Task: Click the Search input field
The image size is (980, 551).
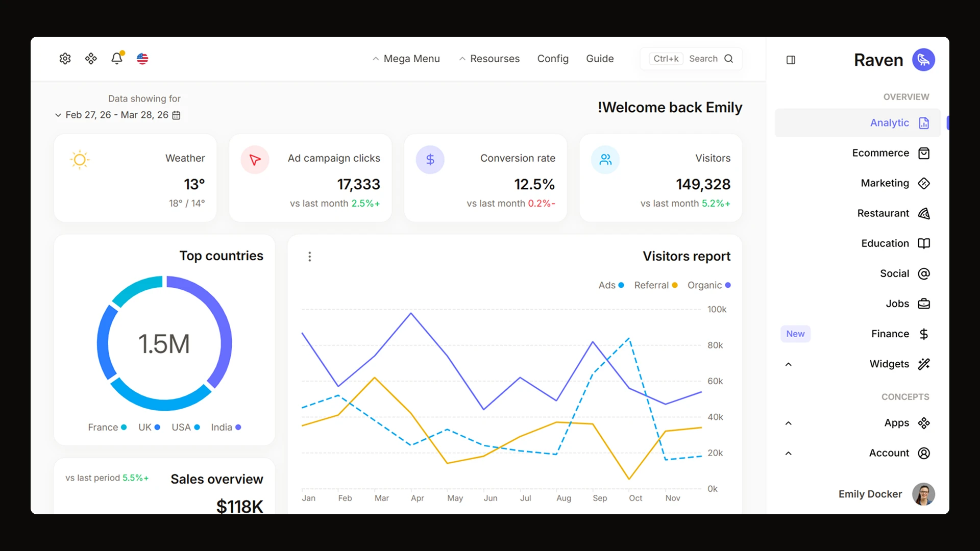Action: [691, 59]
